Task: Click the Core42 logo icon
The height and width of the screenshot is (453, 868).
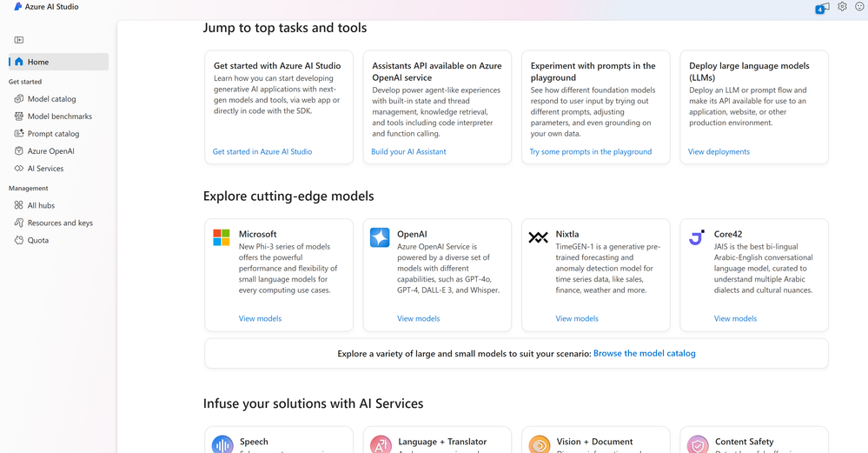Action: (697, 237)
